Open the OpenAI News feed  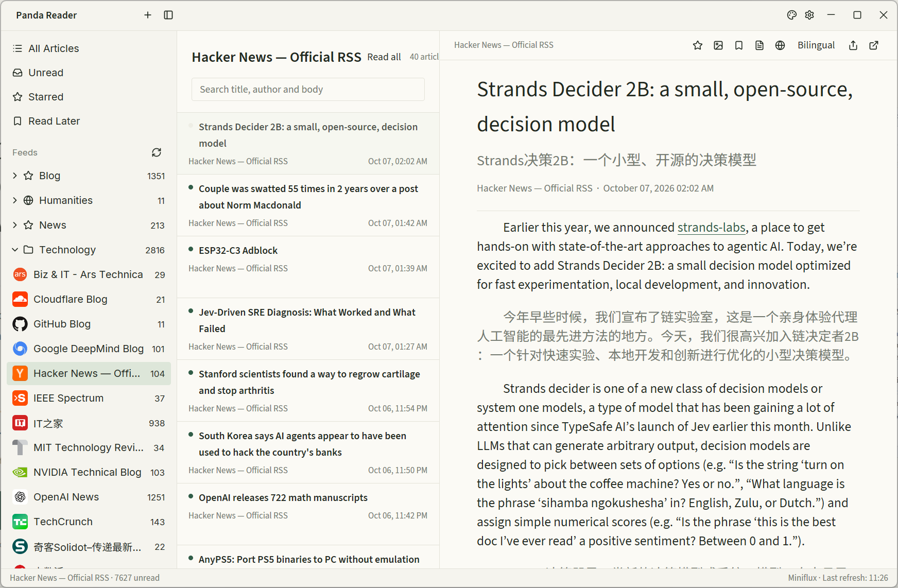tap(89, 497)
